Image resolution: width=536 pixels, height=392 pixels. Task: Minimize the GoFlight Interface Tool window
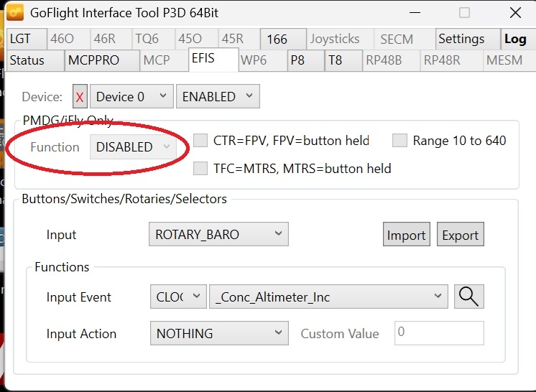click(415, 13)
